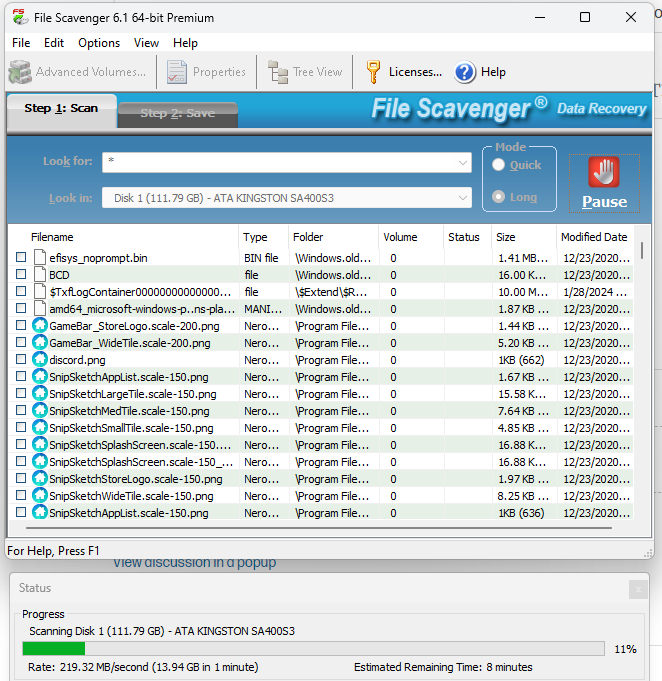Sort by Type column header

pyautogui.click(x=255, y=237)
